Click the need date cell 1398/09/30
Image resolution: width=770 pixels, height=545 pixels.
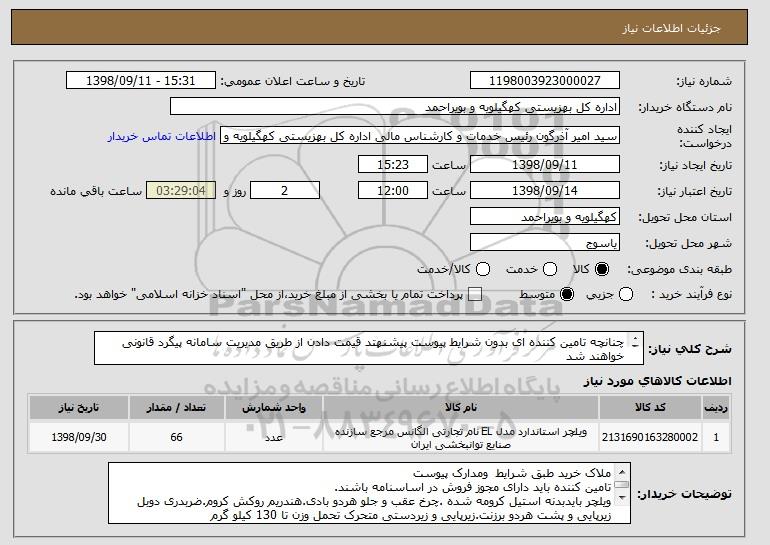(79, 437)
